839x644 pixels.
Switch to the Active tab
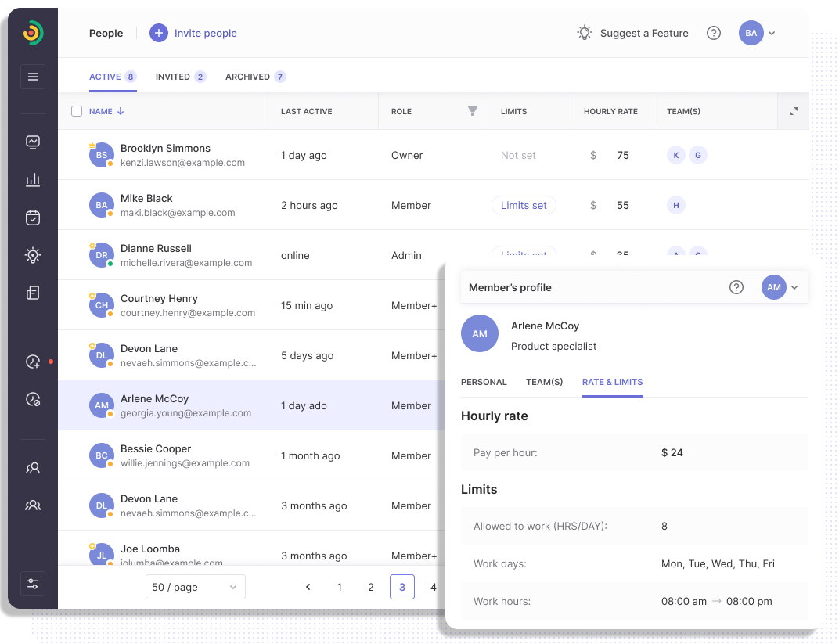pos(113,77)
